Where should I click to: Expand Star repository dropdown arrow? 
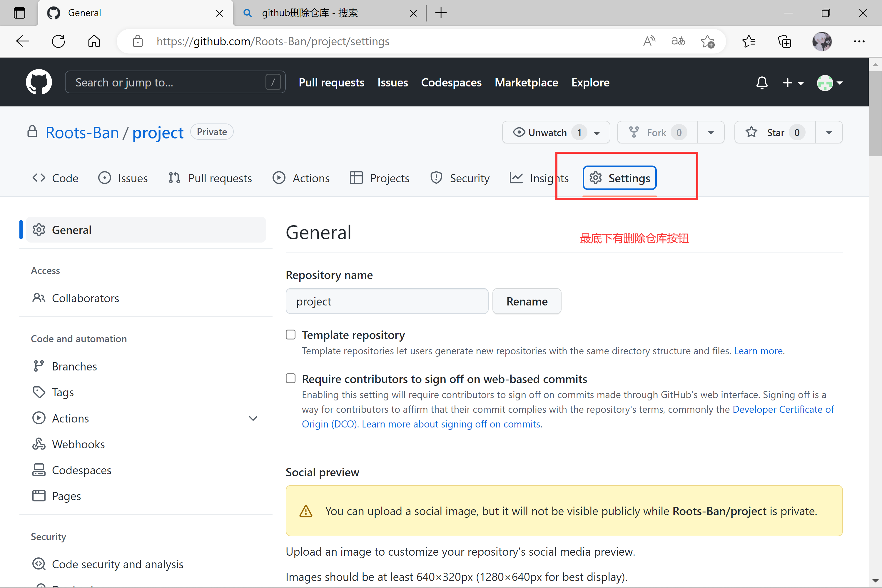(828, 133)
